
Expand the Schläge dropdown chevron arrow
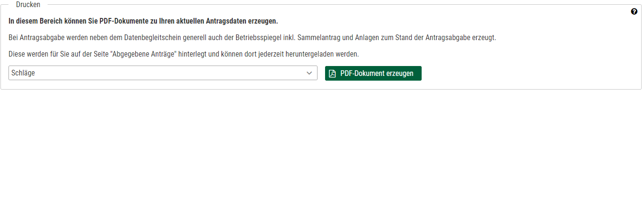tap(310, 73)
